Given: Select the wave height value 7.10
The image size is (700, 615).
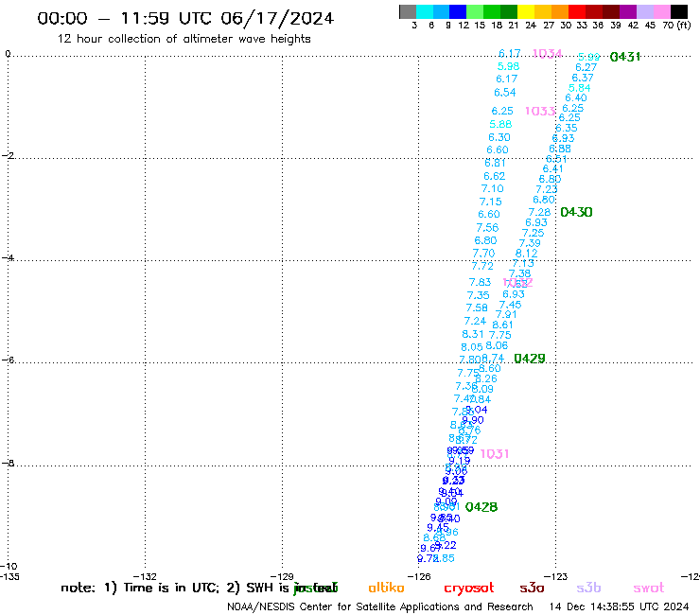Looking at the screenshot, I should [x=493, y=189].
